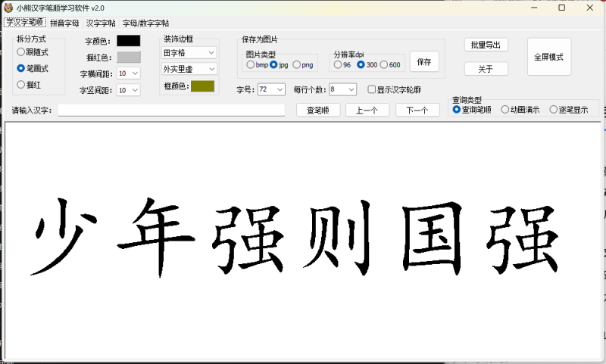
Task: Click the 保存 button
Action: 424,61
